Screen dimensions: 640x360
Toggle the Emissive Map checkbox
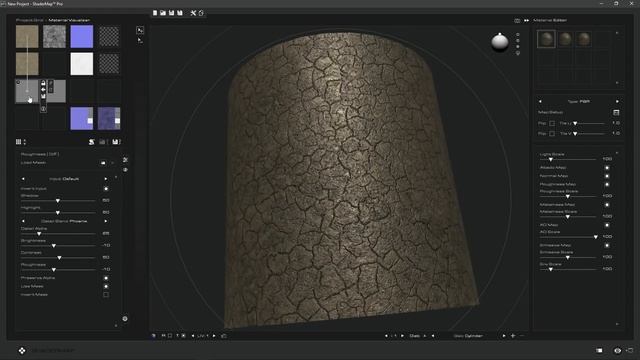pos(607,245)
